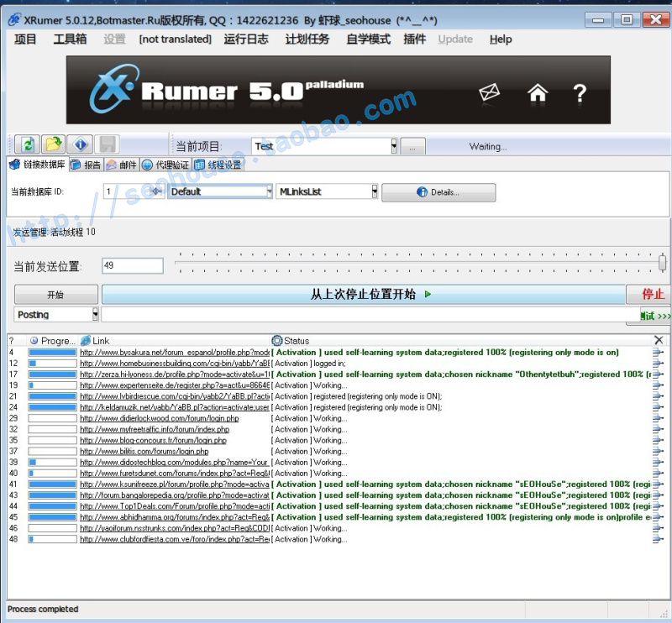This screenshot has height=623, width=672.
Task: Click the Process completed status bar text
Action: coord(43,609)
